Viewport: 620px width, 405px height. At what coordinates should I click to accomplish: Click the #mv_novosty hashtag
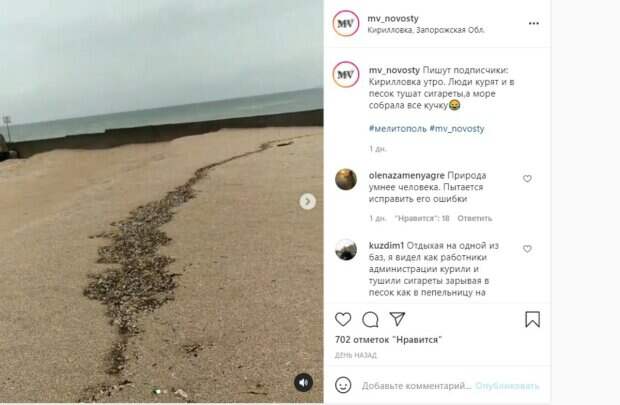457,129
